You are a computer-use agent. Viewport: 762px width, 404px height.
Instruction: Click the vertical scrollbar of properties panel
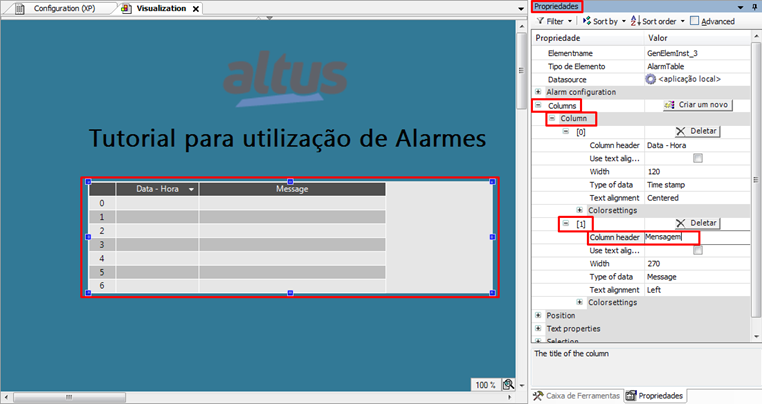[756, 179]
